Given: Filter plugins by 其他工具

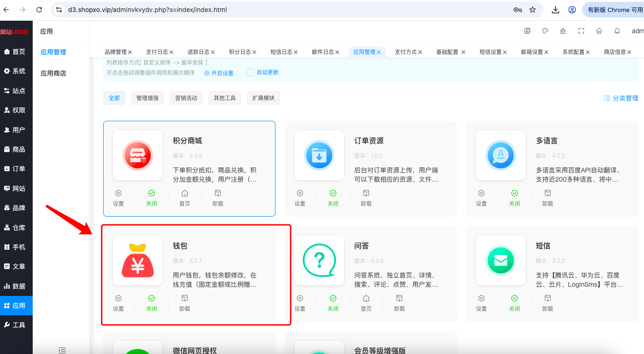Looking at the screenshot, I should [x=225, y=98].
